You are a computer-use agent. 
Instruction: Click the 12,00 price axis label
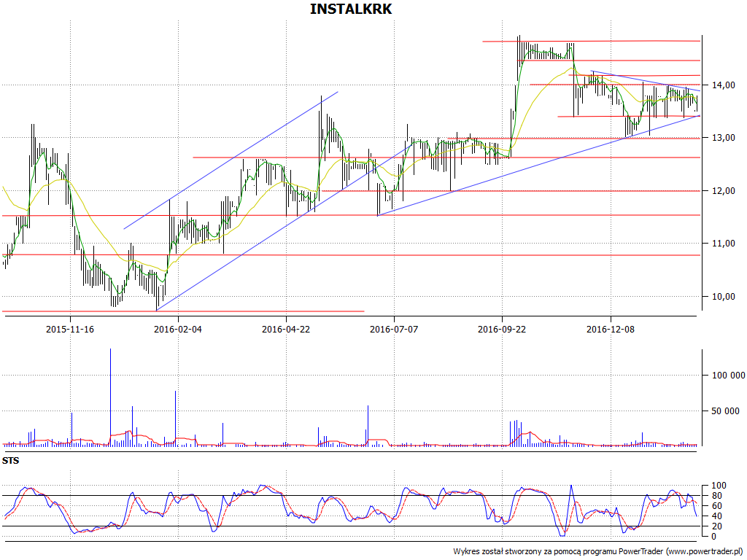724,190
